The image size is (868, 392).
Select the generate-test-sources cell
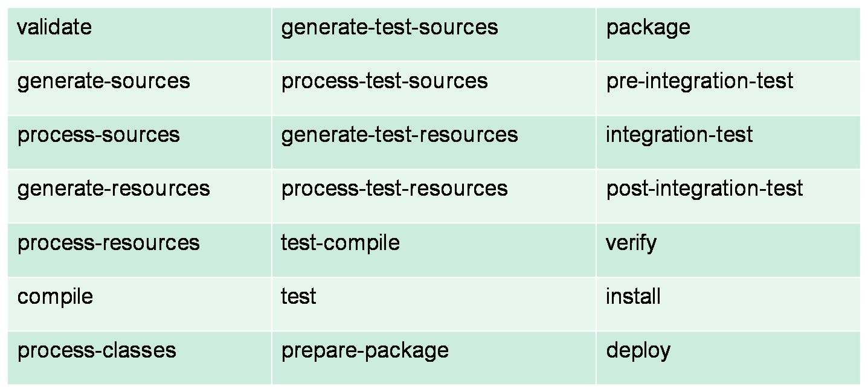point(390,27)
